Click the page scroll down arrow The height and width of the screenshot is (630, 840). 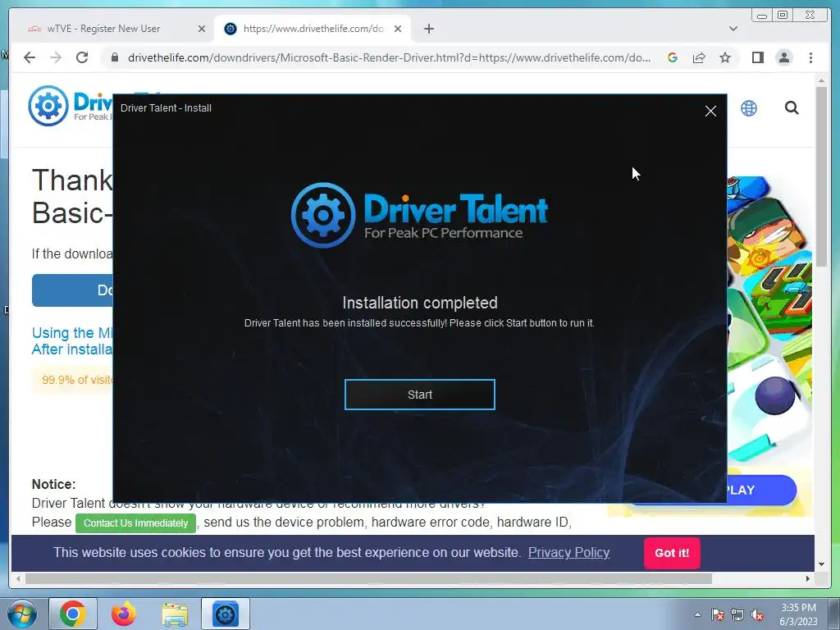821,564
